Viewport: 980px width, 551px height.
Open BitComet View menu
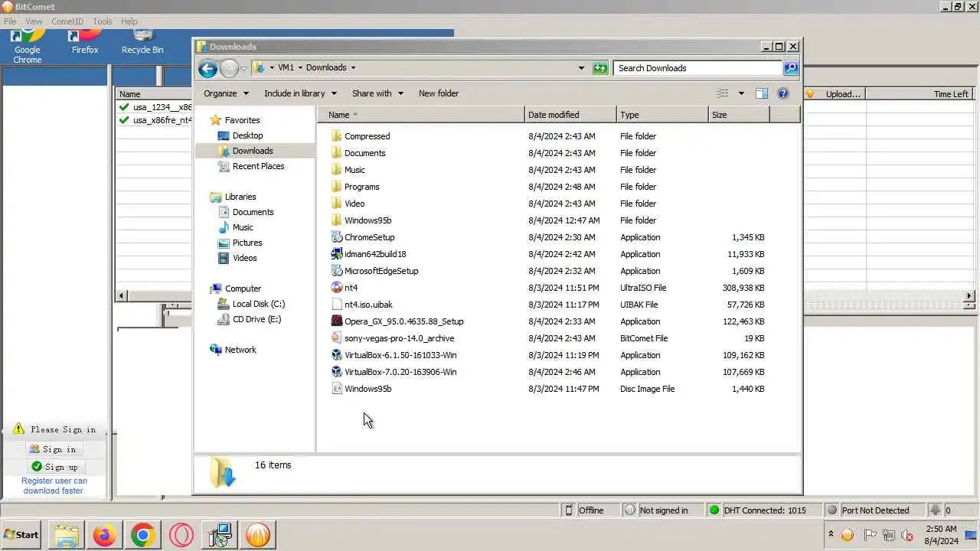pyautogui.click(x=34, y=21)
